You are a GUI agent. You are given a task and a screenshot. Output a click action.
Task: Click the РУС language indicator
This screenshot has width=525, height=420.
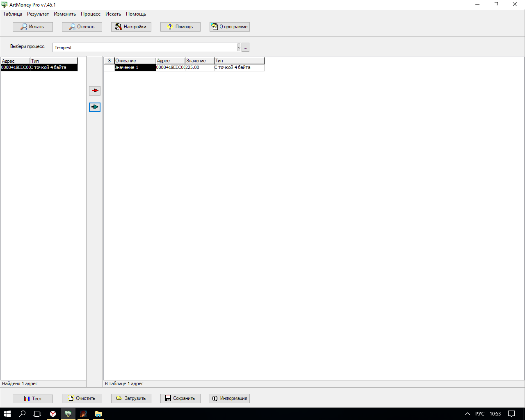click(480, 414)
